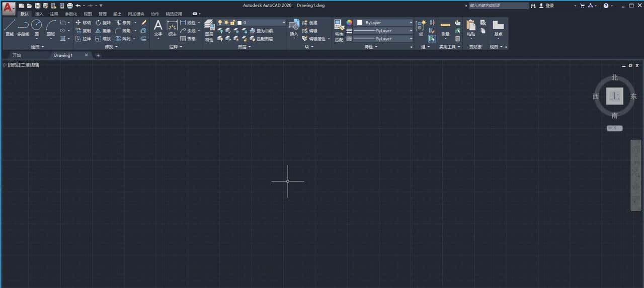Screen dimensions: 644x288
Task: Choose the 圆 (Circle) drawing tool
Action: coord(36,28)
